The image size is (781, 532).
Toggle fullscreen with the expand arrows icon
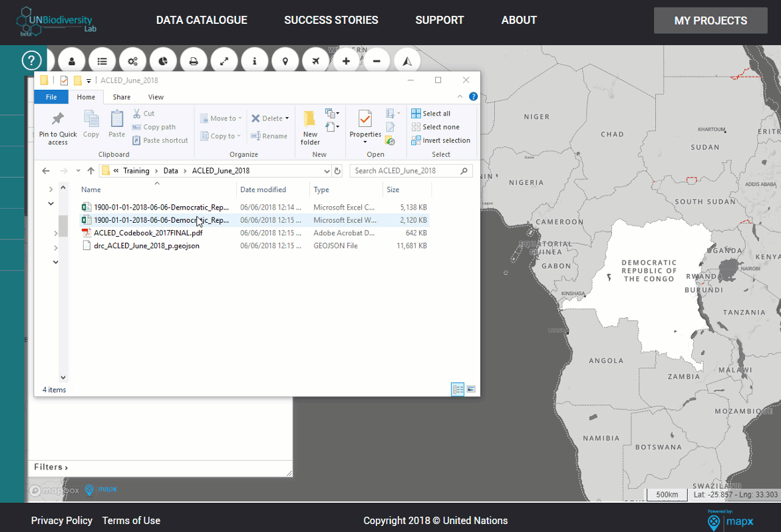click(x=224, y=61)
